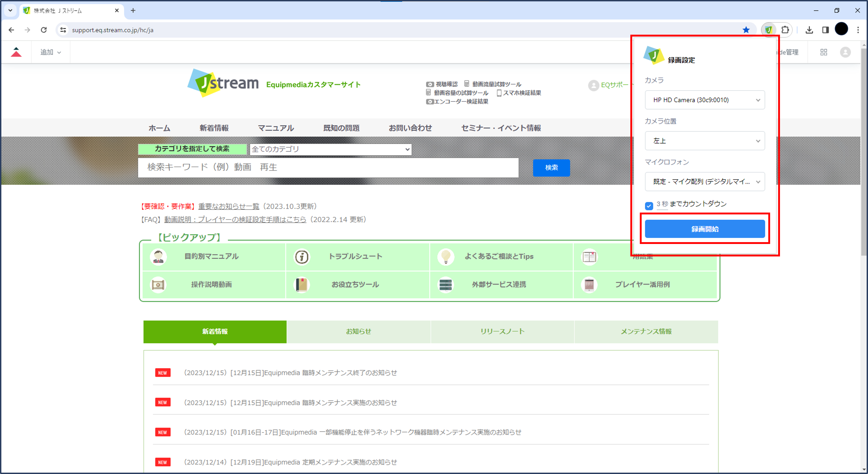Click the お役立ちツール book icon
This screenshot has width=868, height=474.
[x=302, y=285]
